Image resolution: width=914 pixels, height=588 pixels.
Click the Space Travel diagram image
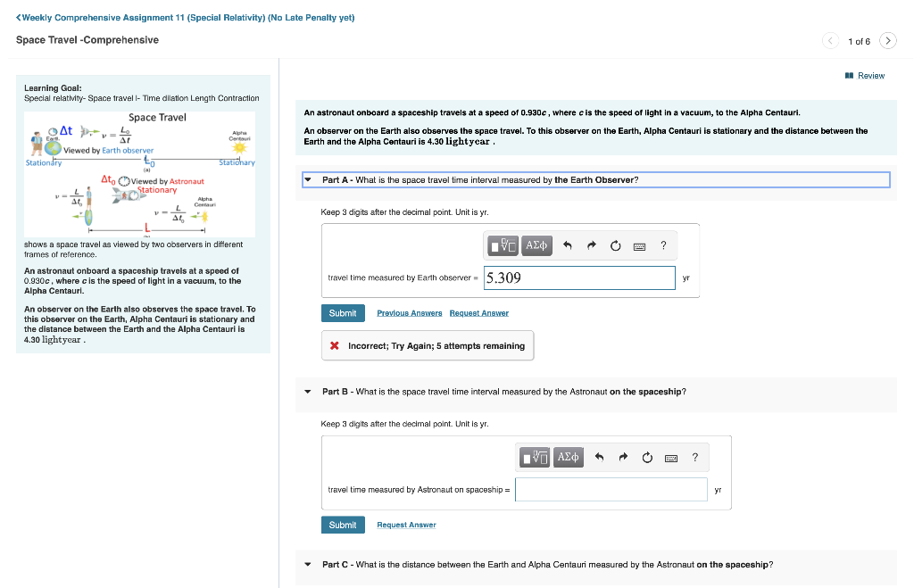(x=140, y=174)
